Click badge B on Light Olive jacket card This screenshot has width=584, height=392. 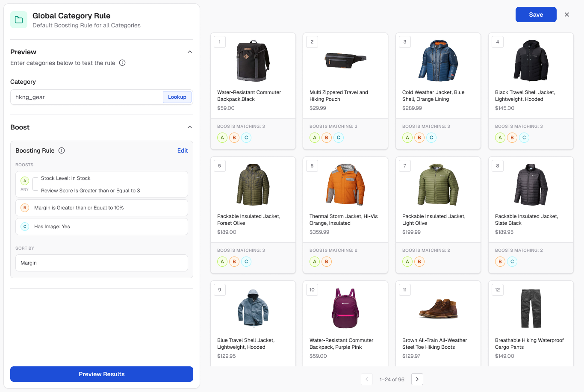[x=419, y=262]
